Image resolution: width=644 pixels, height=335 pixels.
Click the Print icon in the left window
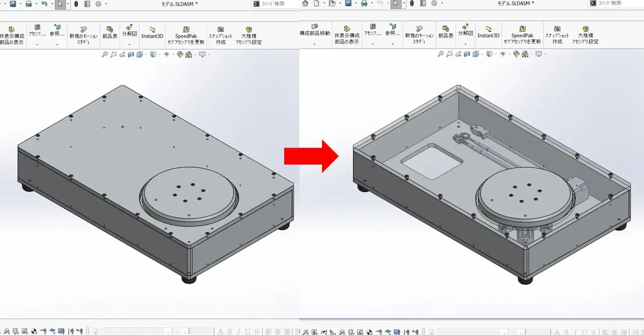pos(28,3)
